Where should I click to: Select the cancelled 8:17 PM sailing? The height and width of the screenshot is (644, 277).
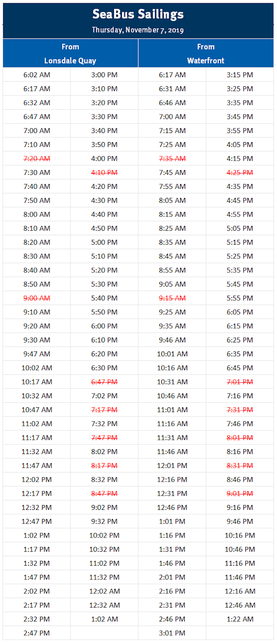104,465
